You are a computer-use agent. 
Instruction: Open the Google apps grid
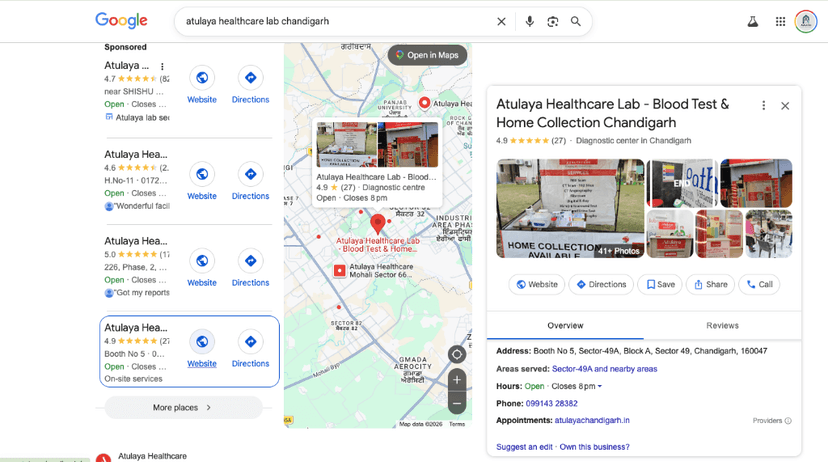tap(780, 21)
